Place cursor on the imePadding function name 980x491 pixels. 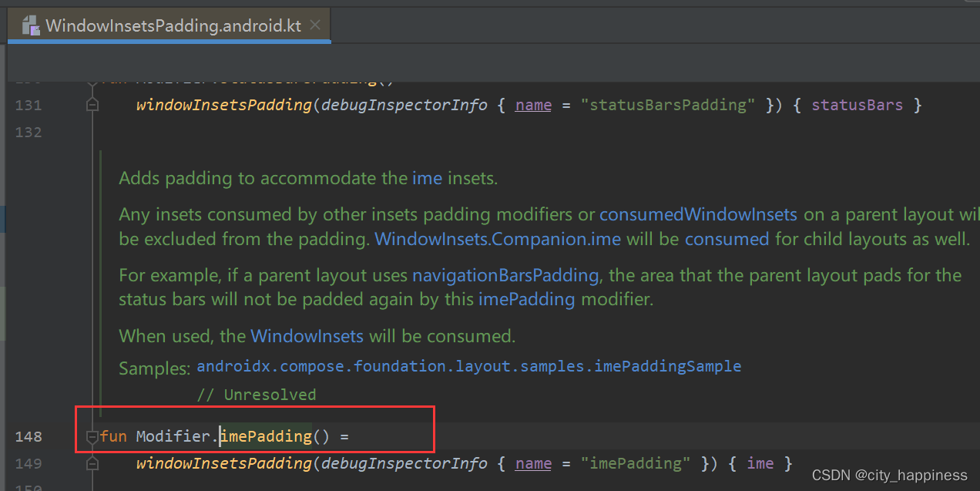pos(265,436)
